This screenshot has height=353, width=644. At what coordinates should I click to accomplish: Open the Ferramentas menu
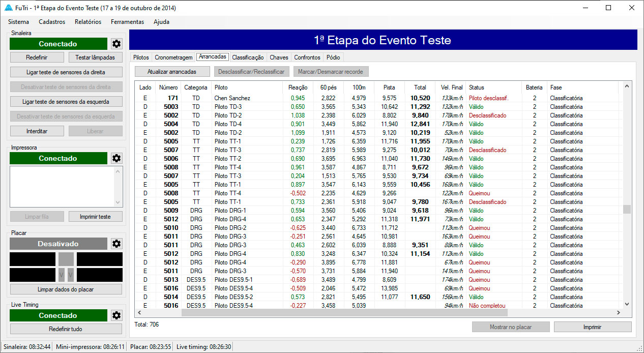(x=127, y=22)
